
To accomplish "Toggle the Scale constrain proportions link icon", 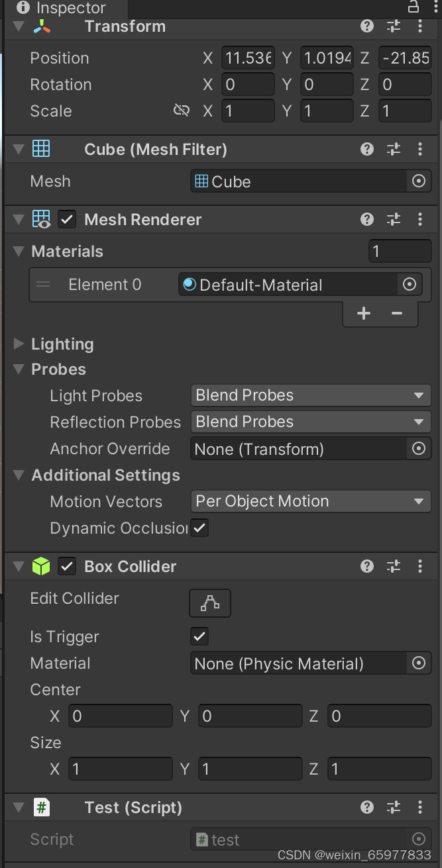I will (181, 111).
